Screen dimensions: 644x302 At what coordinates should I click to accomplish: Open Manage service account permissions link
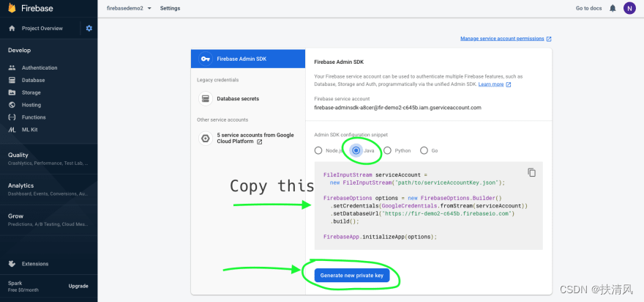click(x=502, y=39)
